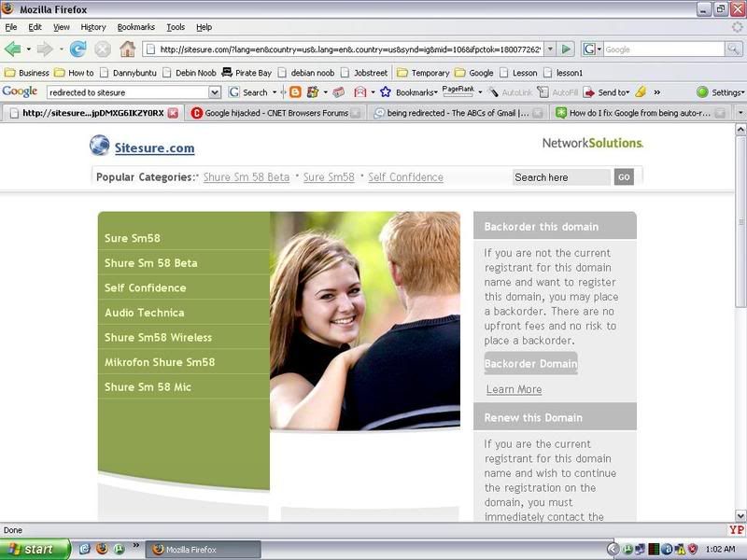The width and height of the screenshot is (747, 560).
Task: Click the PageRank indicator
Action: pos(458,91)
